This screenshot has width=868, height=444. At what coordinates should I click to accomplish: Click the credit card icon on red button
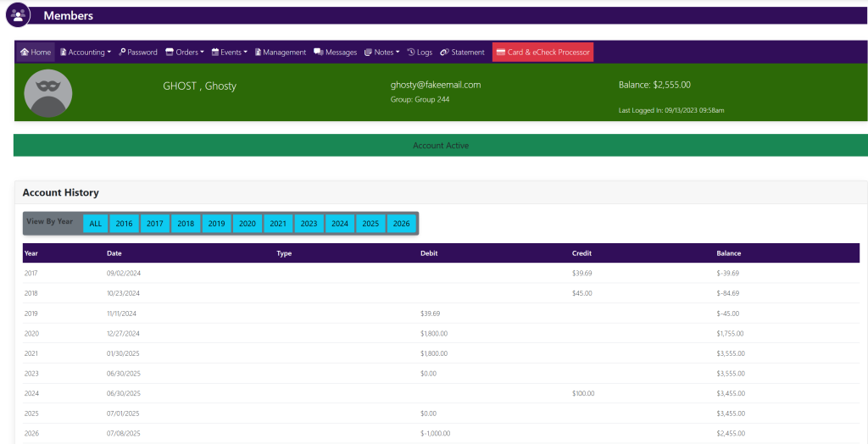[501, 53]
